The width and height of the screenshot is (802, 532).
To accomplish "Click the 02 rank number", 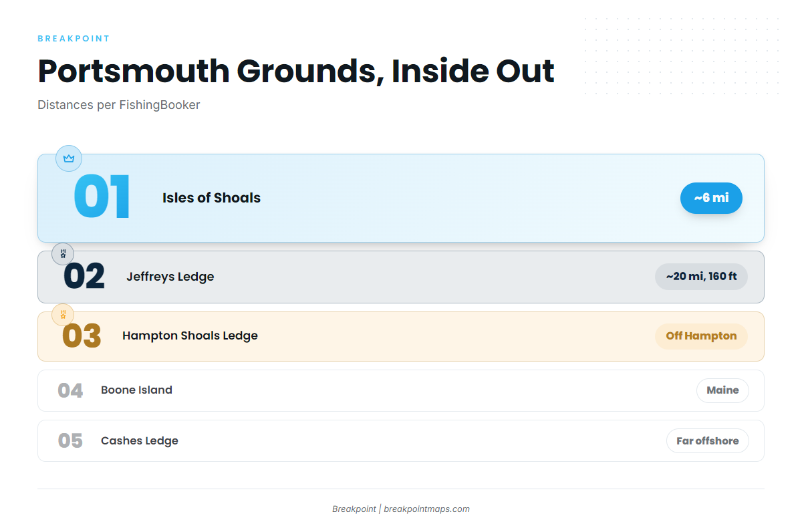I will [84, 277].
